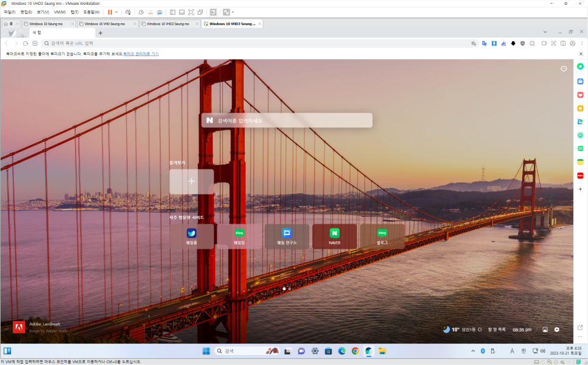Add a favorite with the plus tile
The image size is (588, 365).
coord(192,182)
